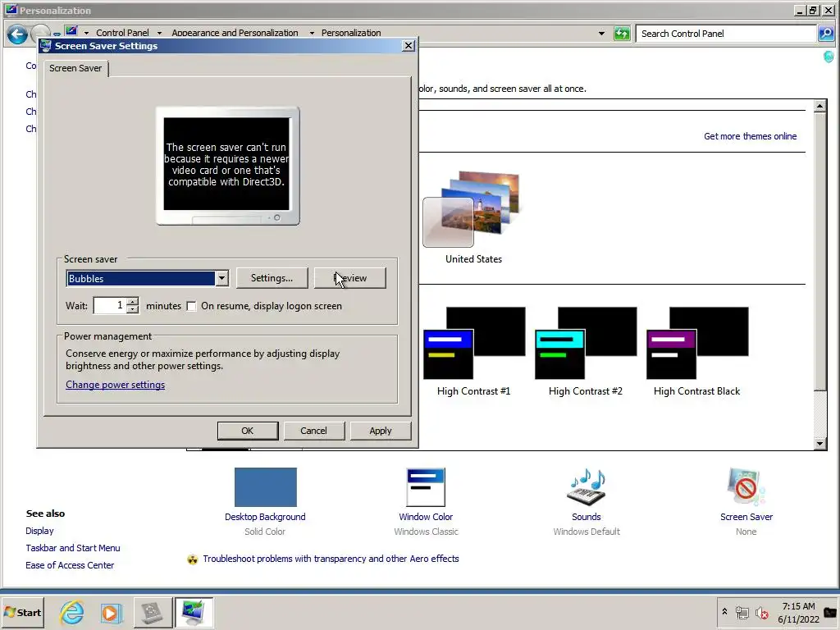This screenshot has width=840, height=630.
Task: Click the Sounds link text
Action: pos(586,517)
